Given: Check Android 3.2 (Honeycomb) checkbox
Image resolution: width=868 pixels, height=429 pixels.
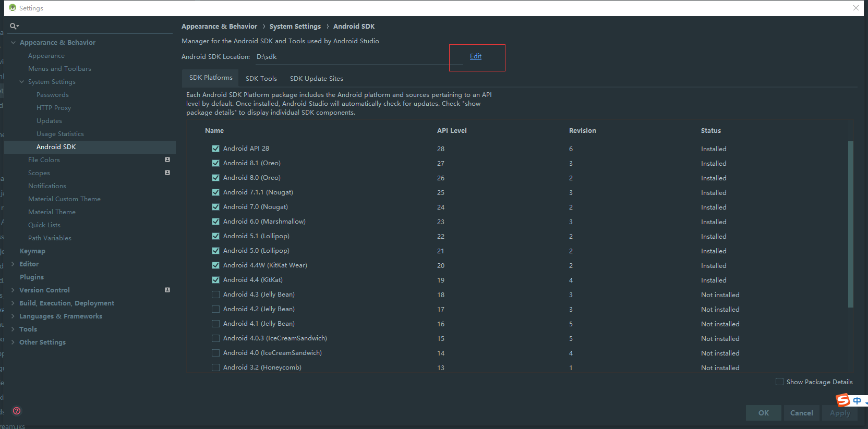Looking at the screenshot, I should 215,367.
